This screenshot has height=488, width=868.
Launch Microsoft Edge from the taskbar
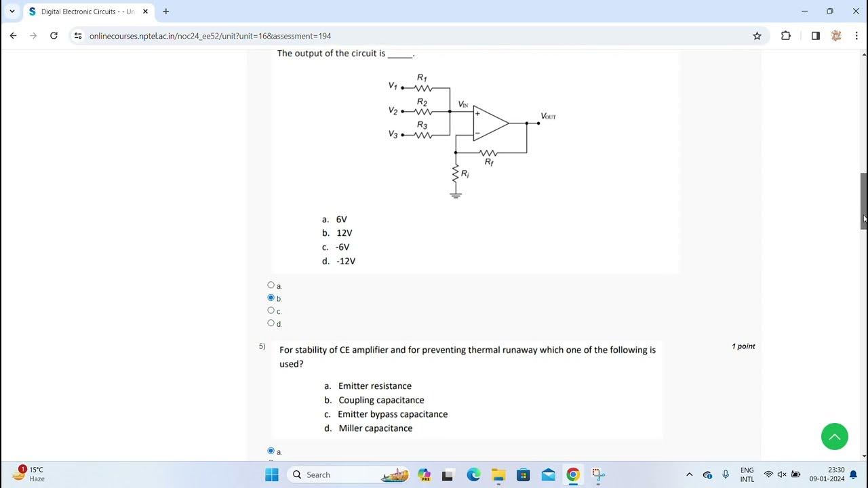pos(473,474)
